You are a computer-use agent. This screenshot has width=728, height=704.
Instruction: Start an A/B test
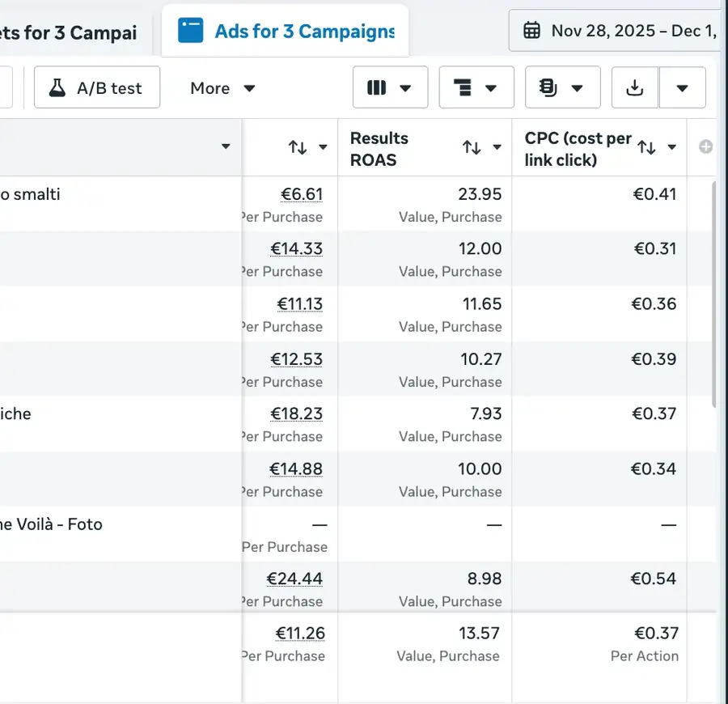pos(97,87)
